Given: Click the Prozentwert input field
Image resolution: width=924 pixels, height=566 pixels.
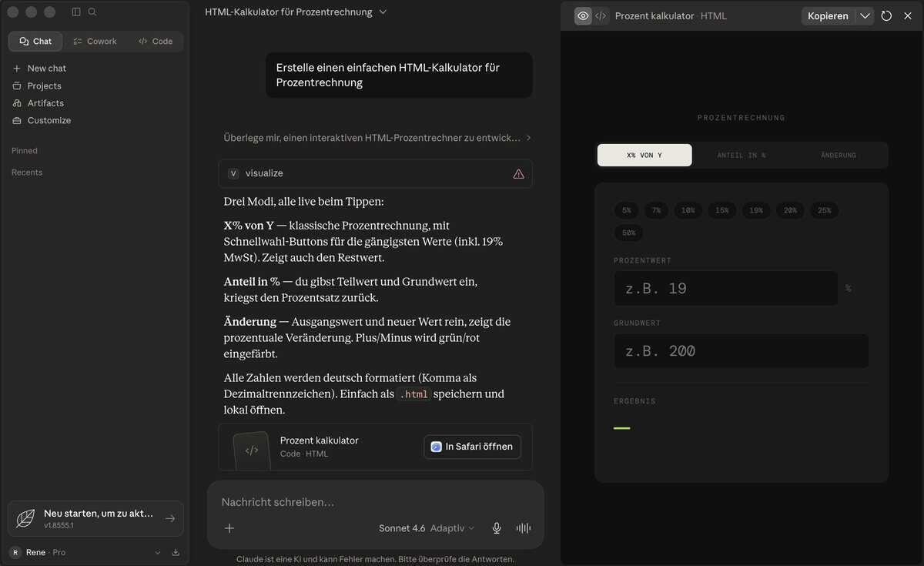Looking at the screenshot, I should coord(725,289).
